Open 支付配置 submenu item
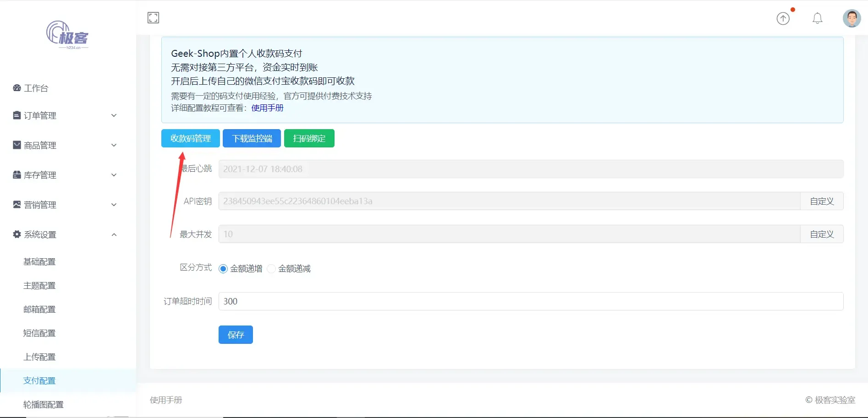 (68, 381)
